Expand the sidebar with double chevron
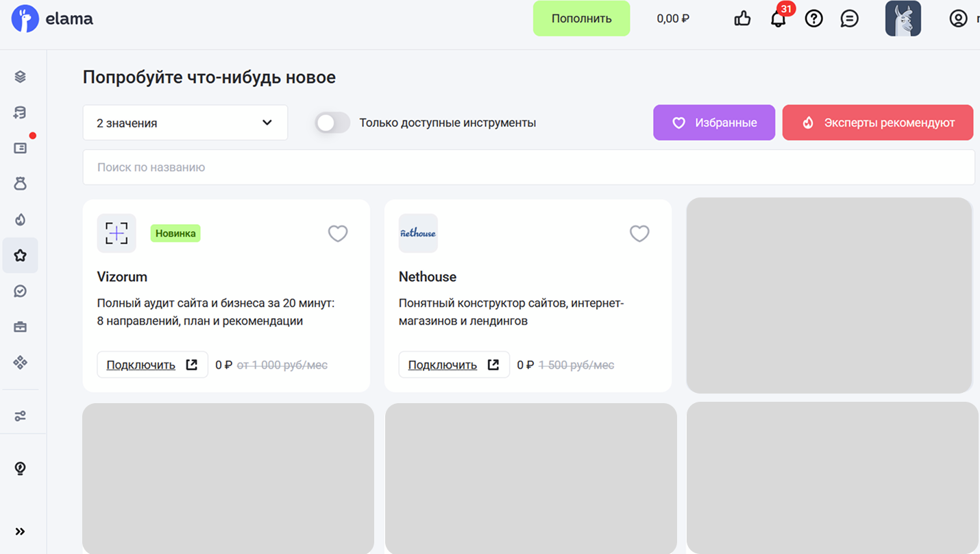The height and width of the screenshot is (554, 980). coord(21,531)
